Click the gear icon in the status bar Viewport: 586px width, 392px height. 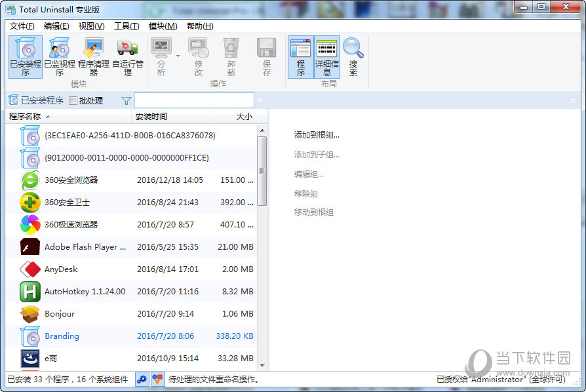point(142,379)
